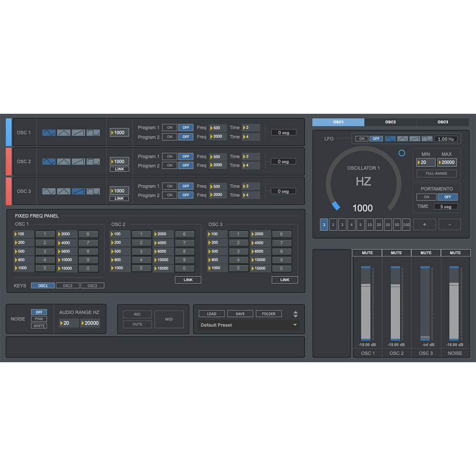Switch the noise generator to PINK
Screen dimensions: 476x476
click(39, 318)
